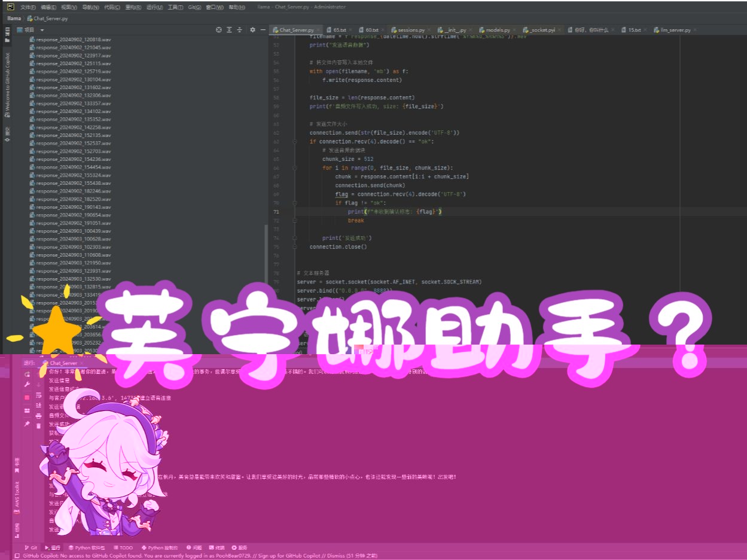The width and height of the screenshot is (747, 560).
Task: Click the 'break' statement line in the editor
Action: 356,220
